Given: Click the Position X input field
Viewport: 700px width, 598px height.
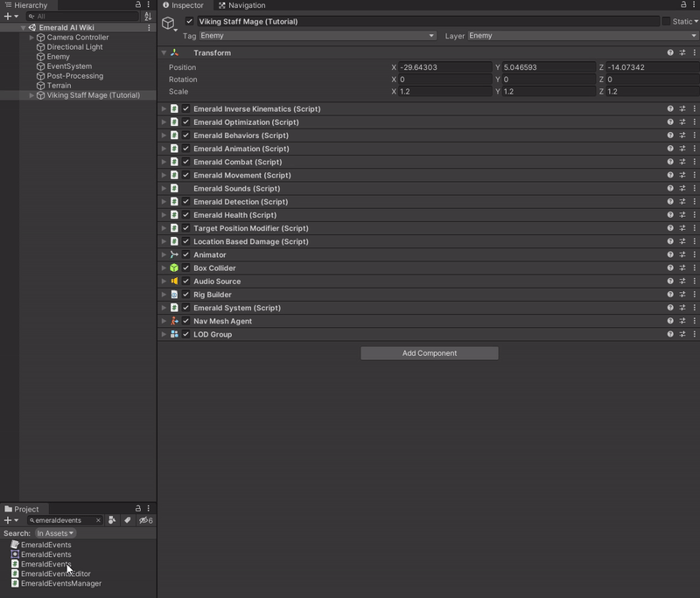Looking at the screenshot, I should click(x=444, y=67).
